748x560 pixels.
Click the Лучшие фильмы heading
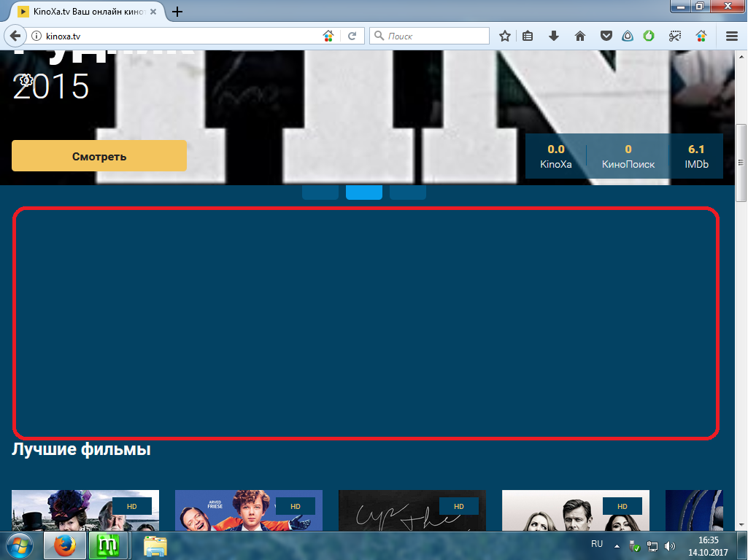(x=81, y=449)
